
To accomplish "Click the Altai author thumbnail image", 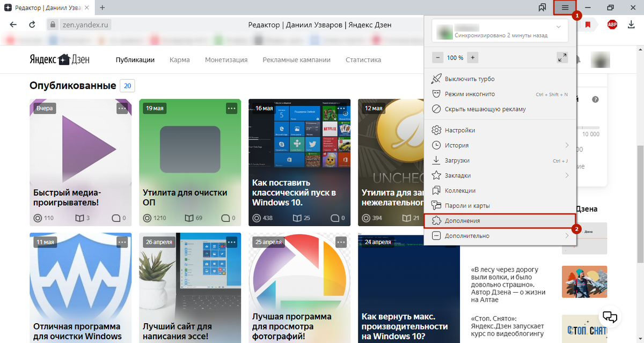I will coord(584,282).
